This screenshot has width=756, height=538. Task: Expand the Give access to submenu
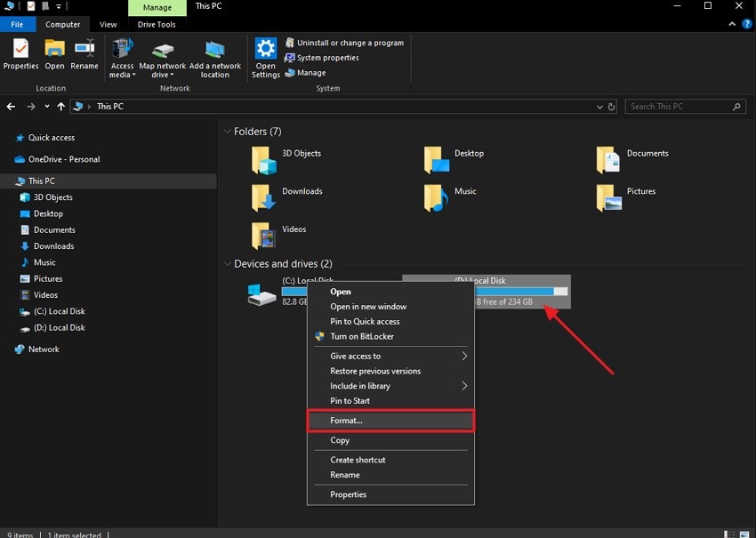pos(390,356)
